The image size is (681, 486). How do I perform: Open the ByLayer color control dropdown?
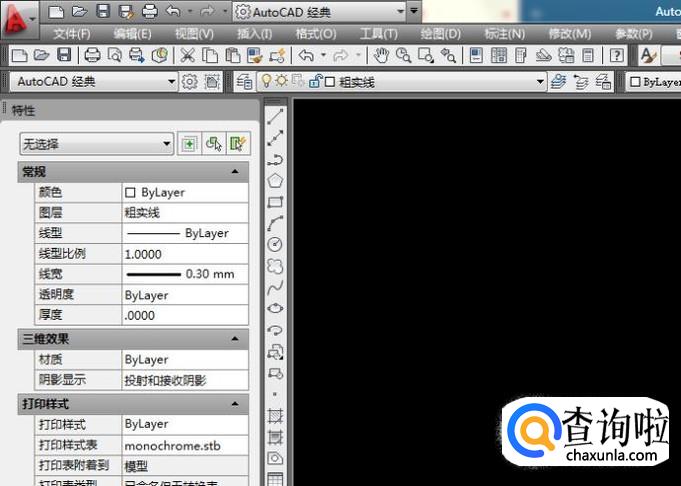click(x=654, y=82)
